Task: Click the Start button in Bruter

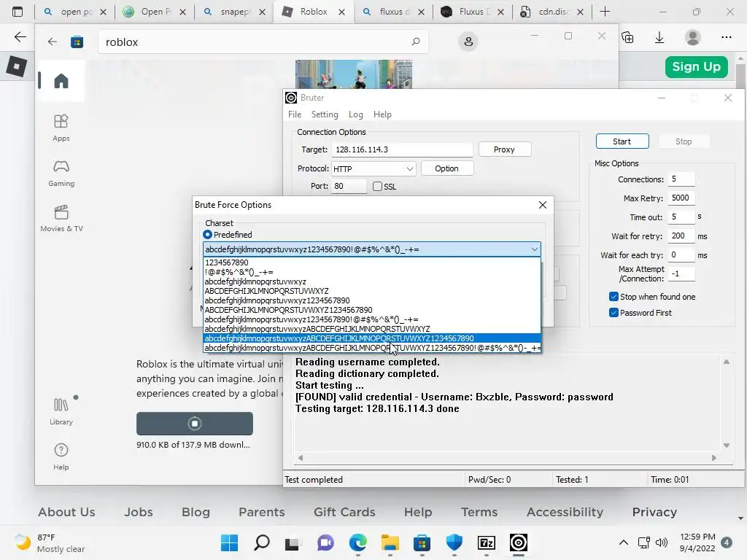Action: click(622, 141)
